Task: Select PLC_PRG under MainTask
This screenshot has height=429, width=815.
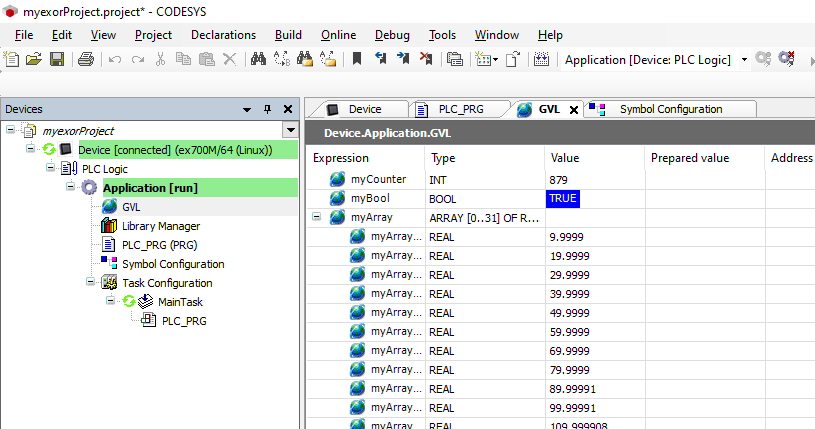Action: click(x=184, y=321)
